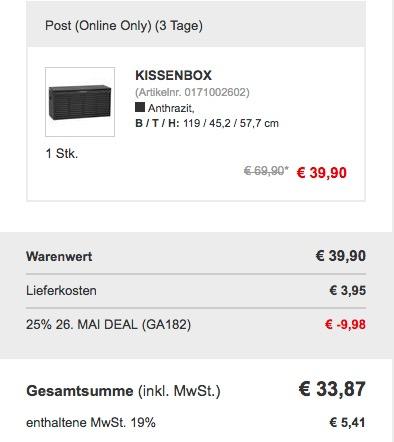
Task: Click the enthaltene MwSt. 19% line
Action: click(x=91, y=423)
